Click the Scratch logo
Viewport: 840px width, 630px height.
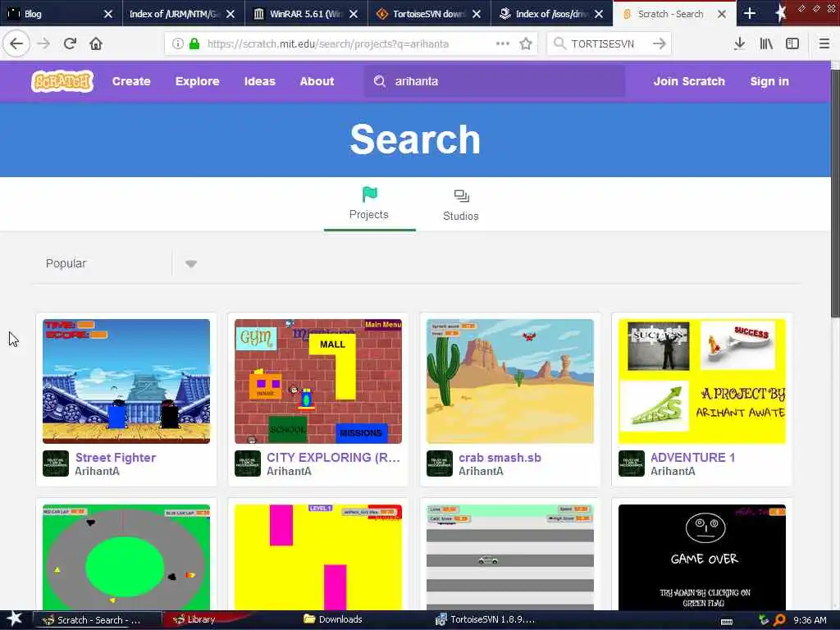point(62,81)
